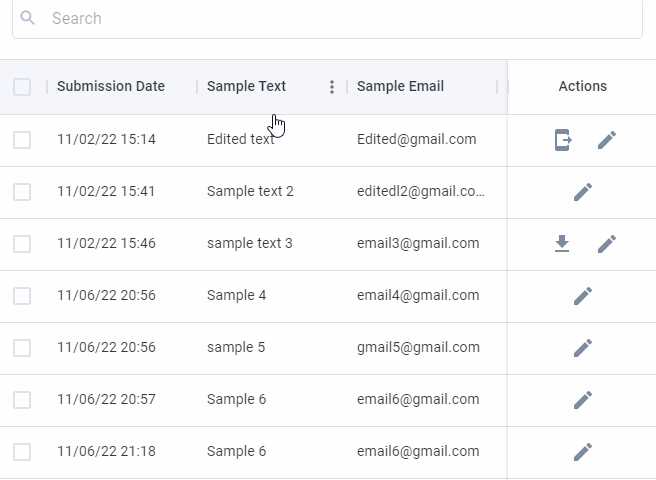656x480 pixels.
Task: Check the box for Sample 4 row
Action: tap(22, 296)
